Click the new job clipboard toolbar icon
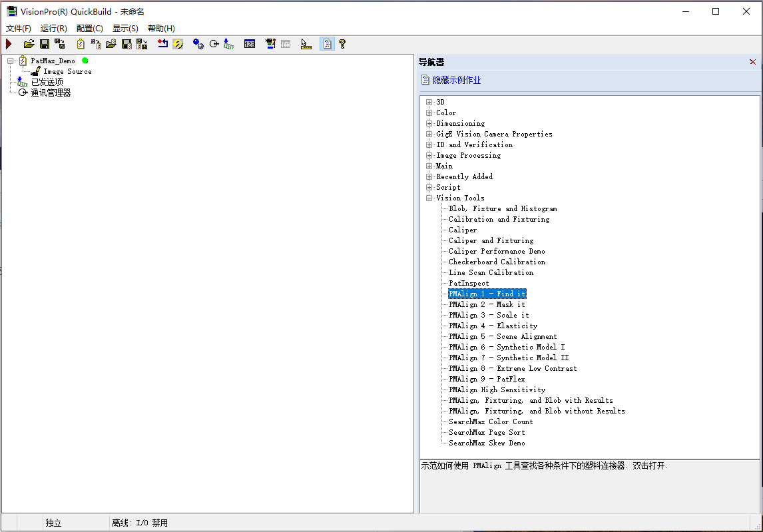Screen dimensions: 763x532 pyautogui.click(x=80, y=43)
